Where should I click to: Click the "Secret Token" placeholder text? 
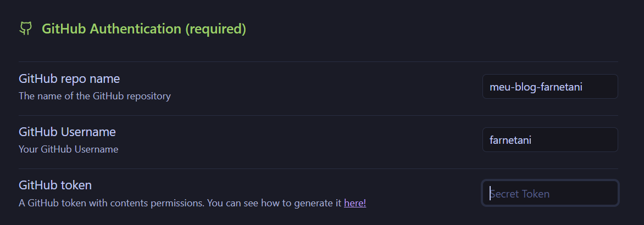point(520,194)
